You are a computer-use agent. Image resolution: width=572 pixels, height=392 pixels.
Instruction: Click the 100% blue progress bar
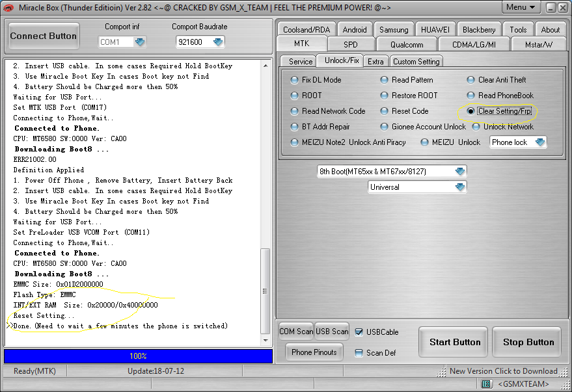click(138, 356)
